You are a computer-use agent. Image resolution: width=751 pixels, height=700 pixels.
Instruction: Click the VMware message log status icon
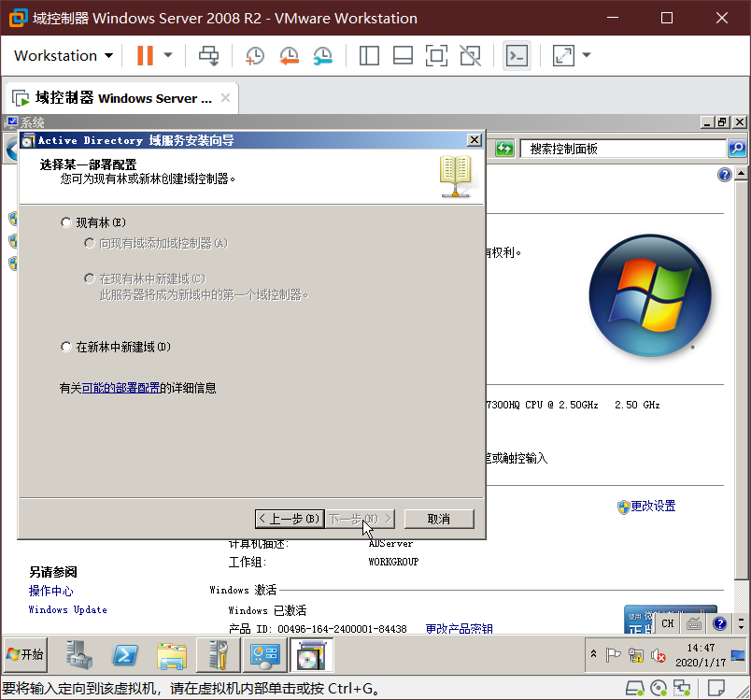pyautogui.click(x=716, y=689)
